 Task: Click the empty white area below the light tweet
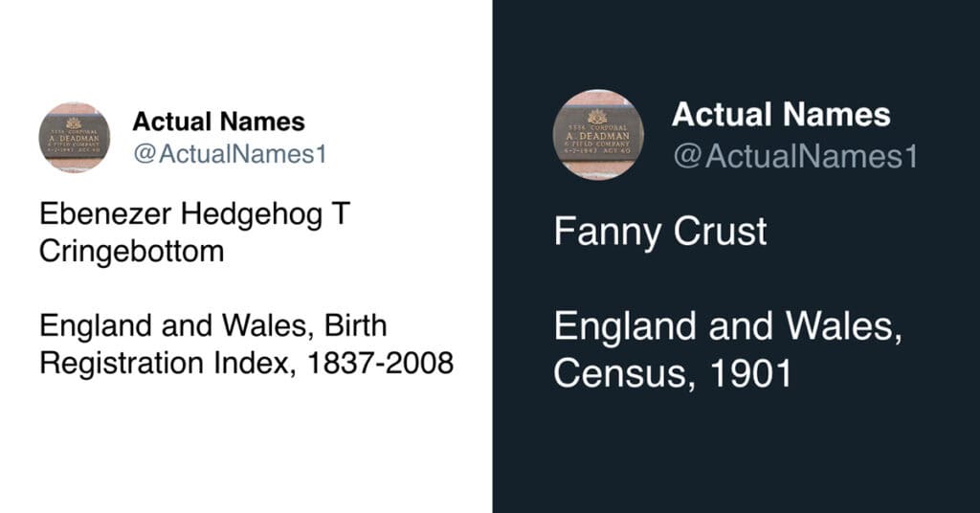click(245, 450)
